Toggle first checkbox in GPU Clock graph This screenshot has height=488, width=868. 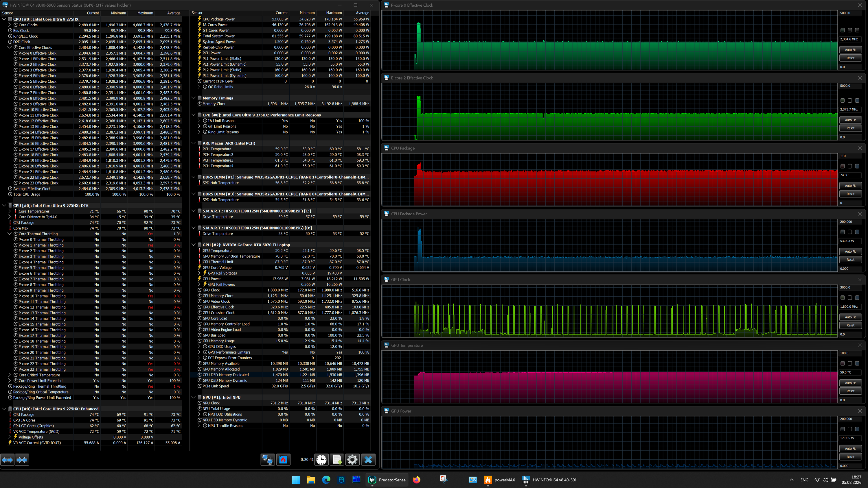(842, 298)
